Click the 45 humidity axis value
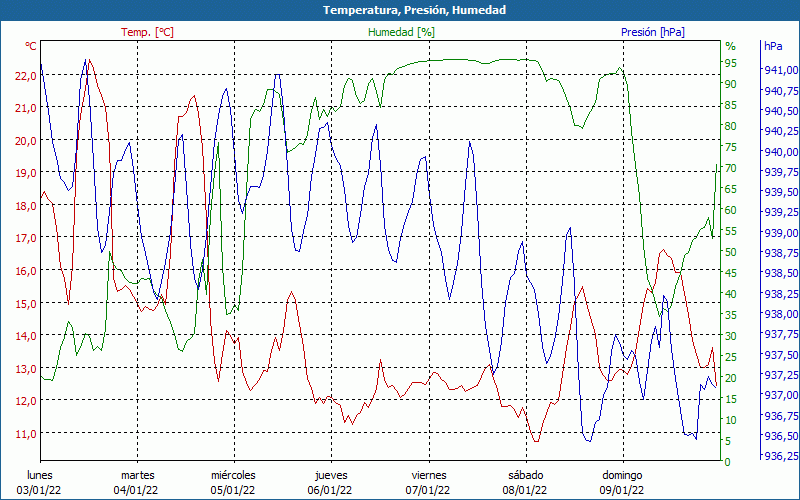800x500 pixels. 731,273
